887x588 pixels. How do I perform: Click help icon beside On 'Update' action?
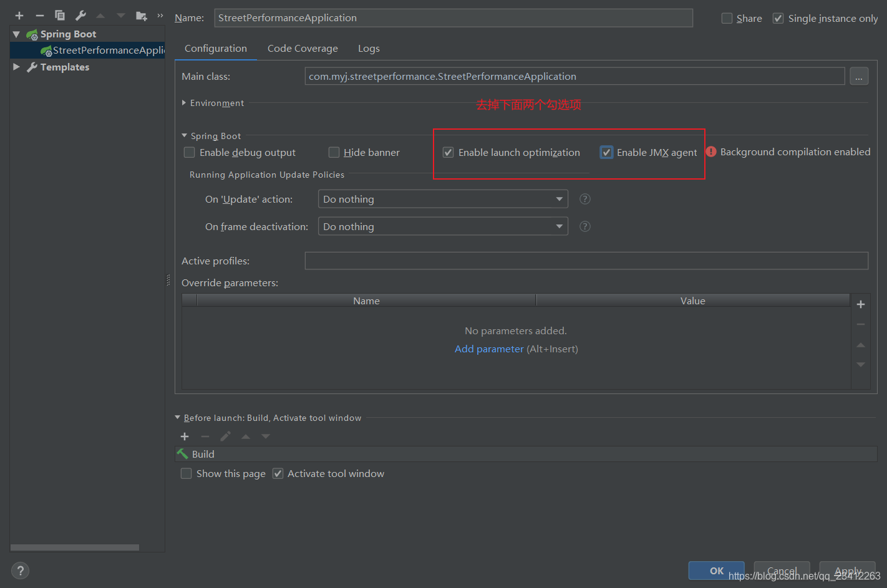[584, 199]
